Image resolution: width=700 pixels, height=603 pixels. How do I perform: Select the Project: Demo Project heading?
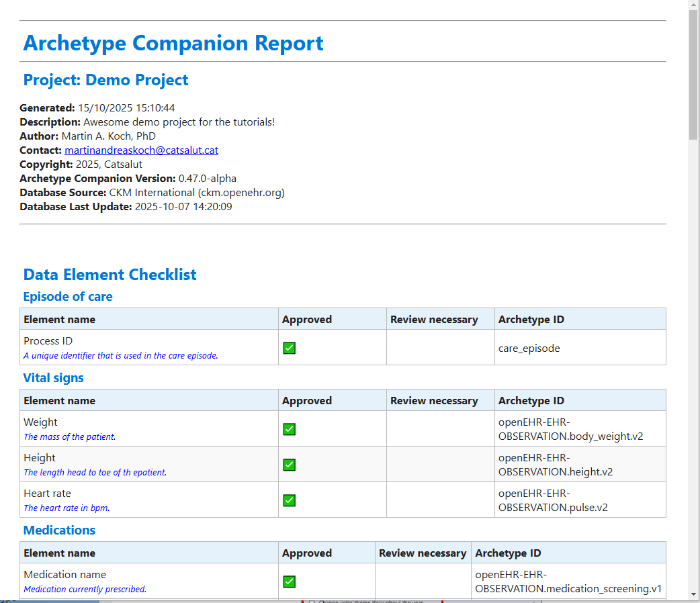point(105,80)
